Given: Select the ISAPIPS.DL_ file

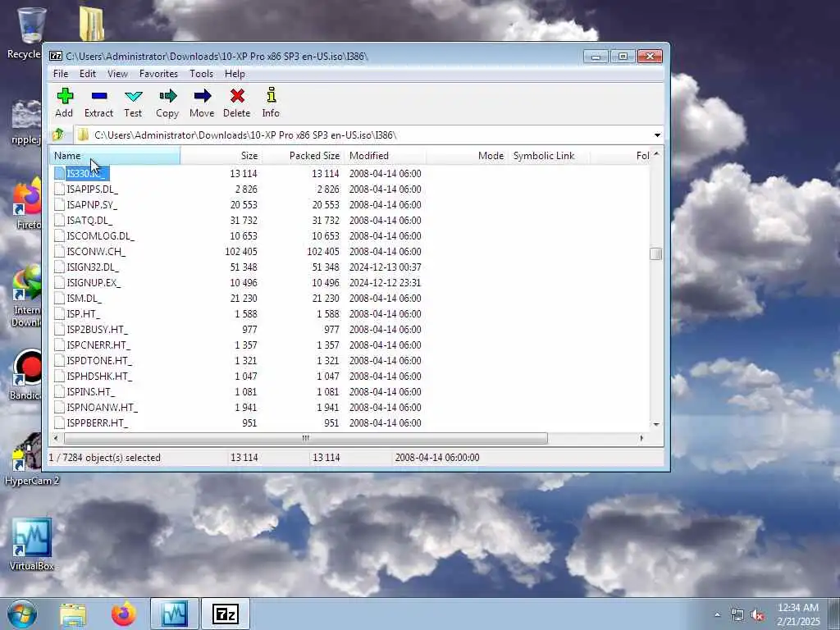Looking at the screenshot, I should pos(92,189).
